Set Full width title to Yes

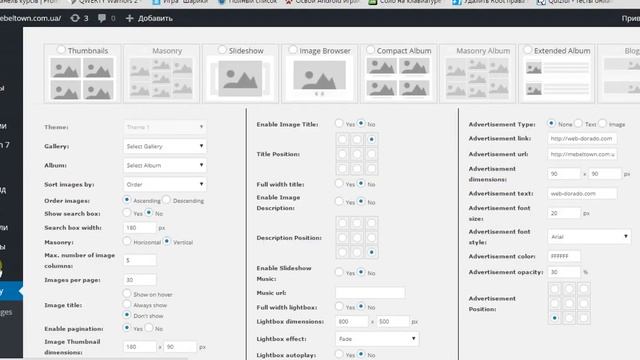[339, 183]
